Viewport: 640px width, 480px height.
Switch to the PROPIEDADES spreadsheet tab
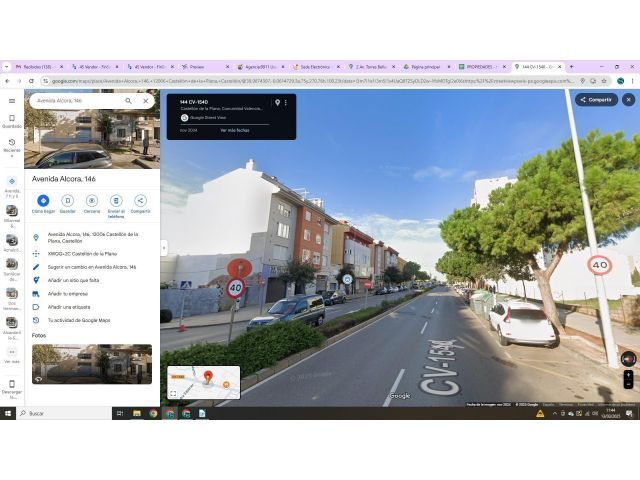pos(481,67)
